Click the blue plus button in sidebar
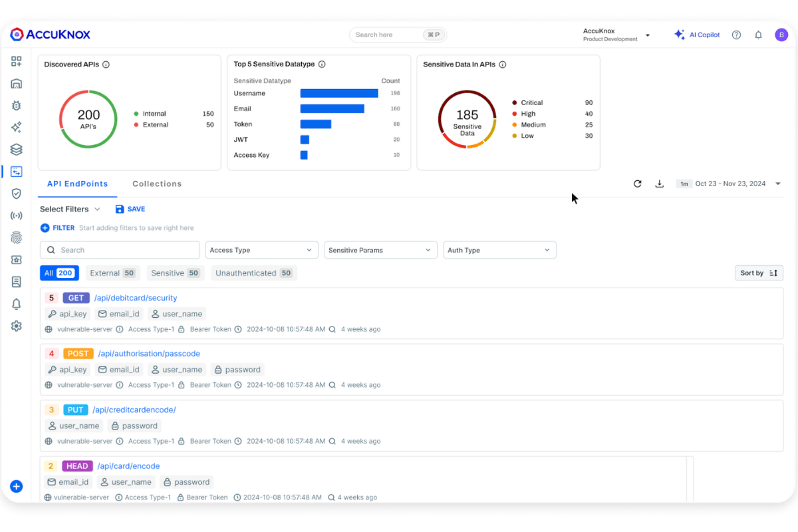This screenshot has width=798, height=532. (x=17, y=486)
